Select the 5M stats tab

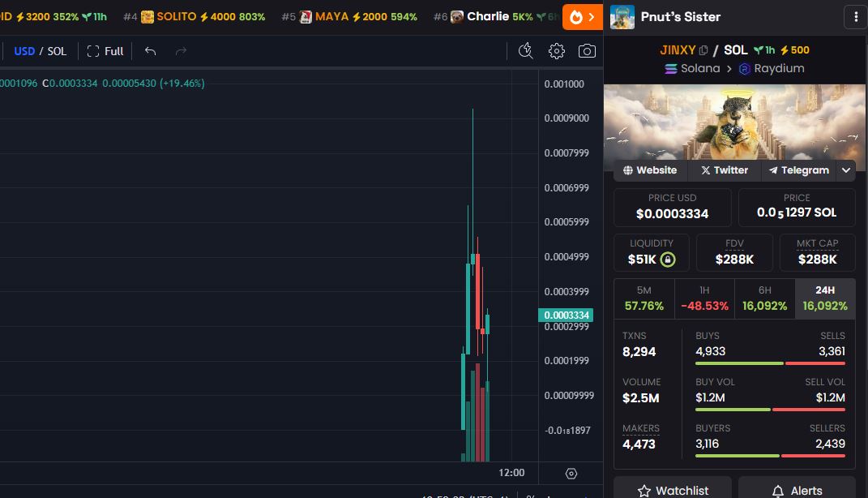coord(644,298)
